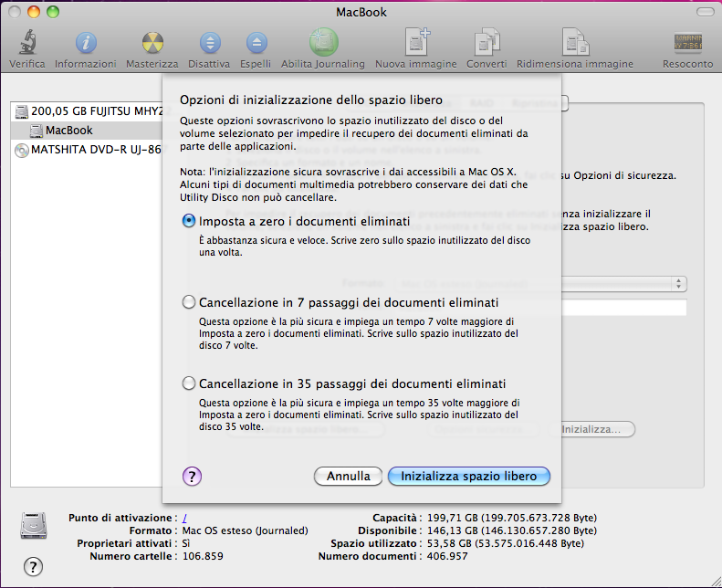Open help in the options dialog
Viewport: 722px width, 588px height.
tap(192, 476)
